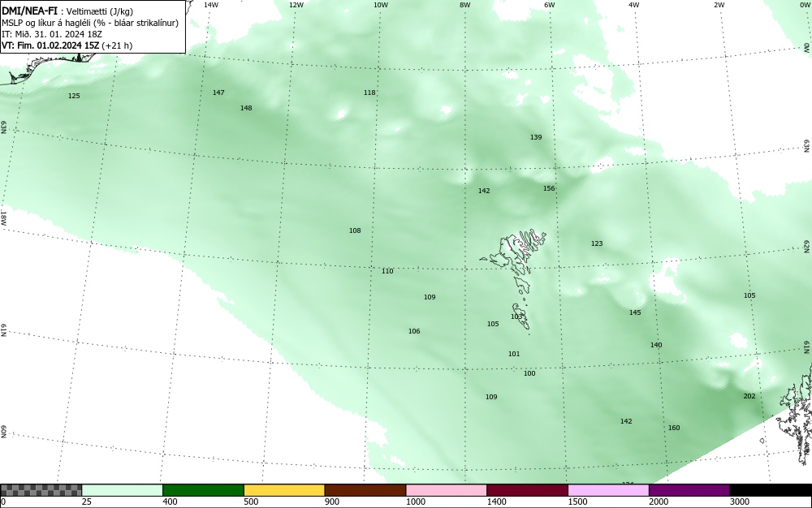
Task: Click the lavender 1500–2000 legend swatch
Action: 608,490
